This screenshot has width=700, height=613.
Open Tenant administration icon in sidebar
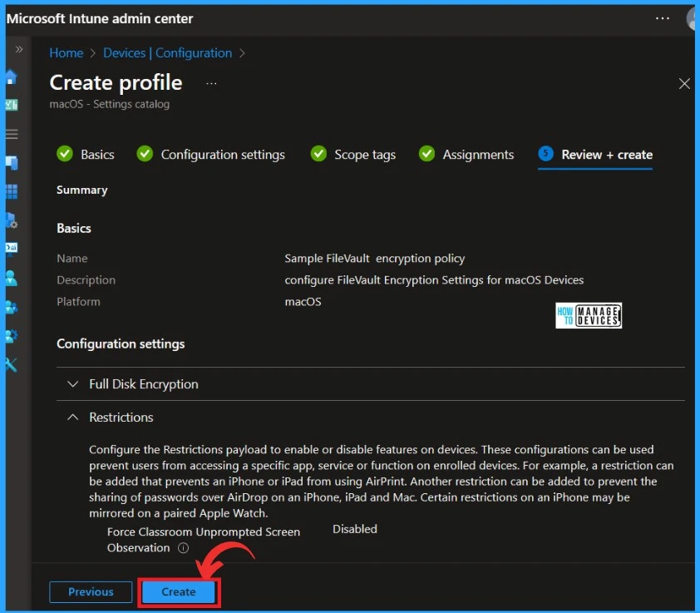(12, 336)
